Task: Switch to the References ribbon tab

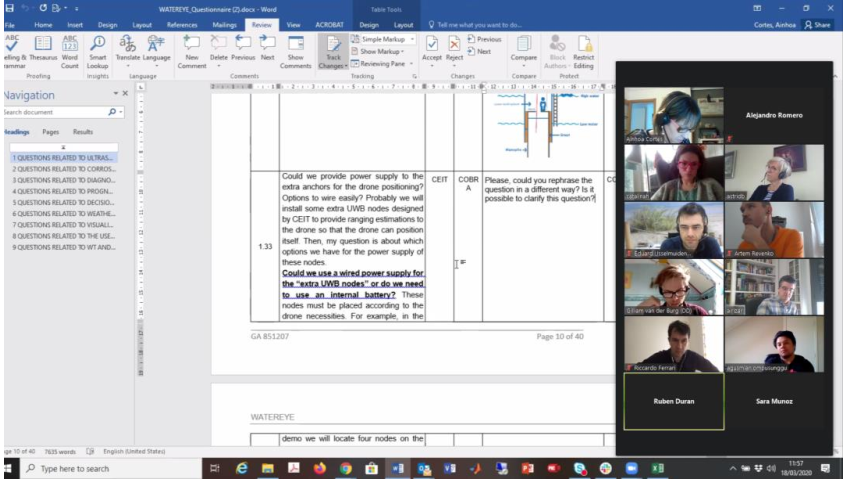Action: [182, 25]
